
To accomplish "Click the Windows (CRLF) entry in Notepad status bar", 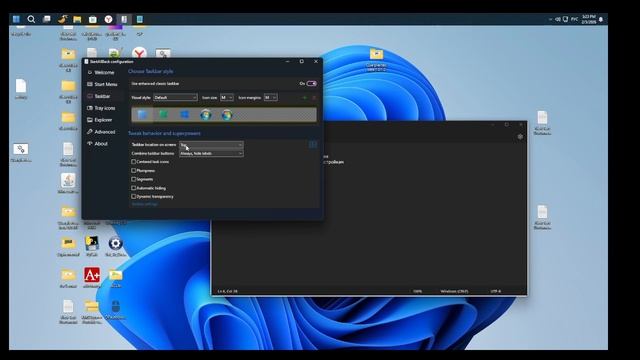I will 454,291.
